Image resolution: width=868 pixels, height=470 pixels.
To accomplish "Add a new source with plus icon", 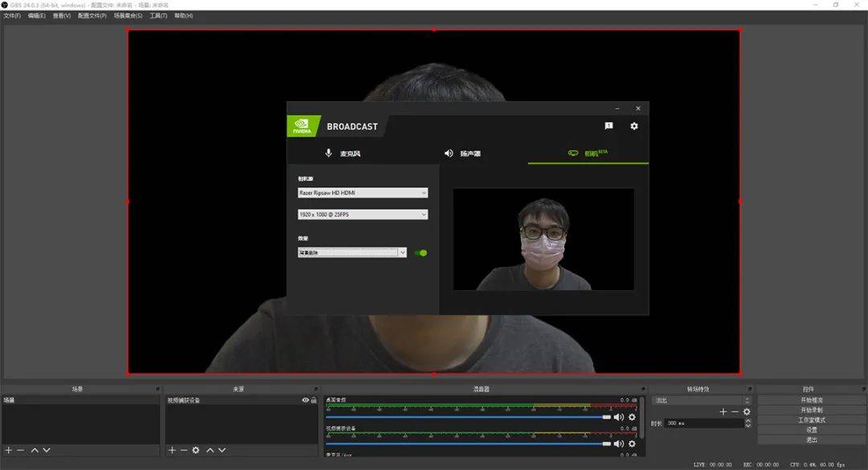I will point(171,451).
